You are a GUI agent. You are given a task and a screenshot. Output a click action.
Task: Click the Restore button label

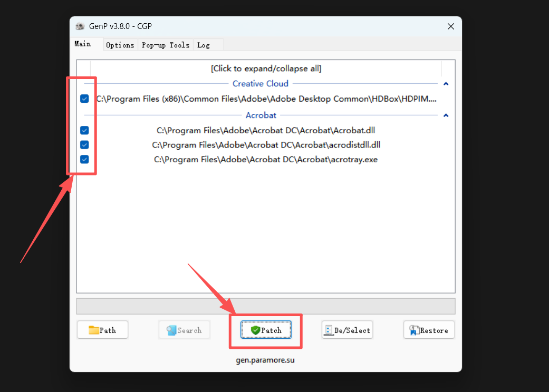434,330
